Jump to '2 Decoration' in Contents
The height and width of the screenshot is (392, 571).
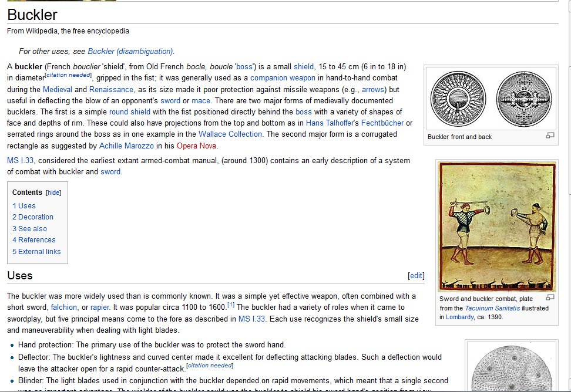click(33, 217)
